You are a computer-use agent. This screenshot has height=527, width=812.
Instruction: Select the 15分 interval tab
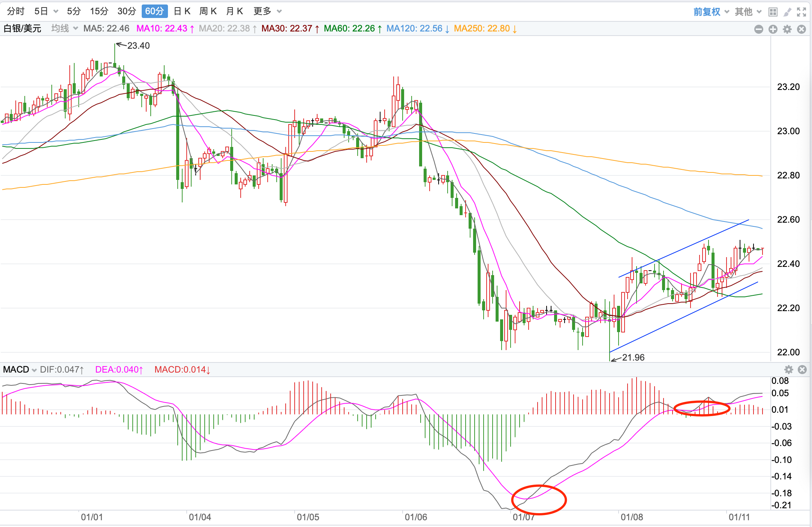tap(99, 11)
